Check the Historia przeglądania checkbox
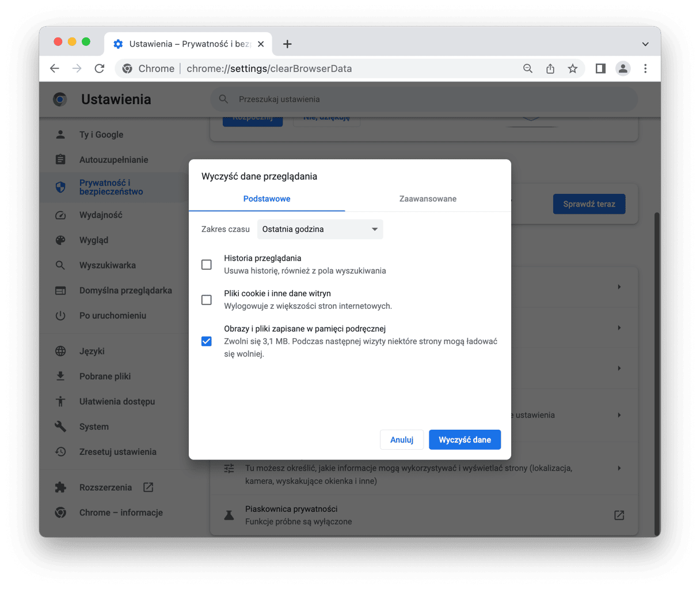Viewport: 700px width, 589px height. point(207,265)
